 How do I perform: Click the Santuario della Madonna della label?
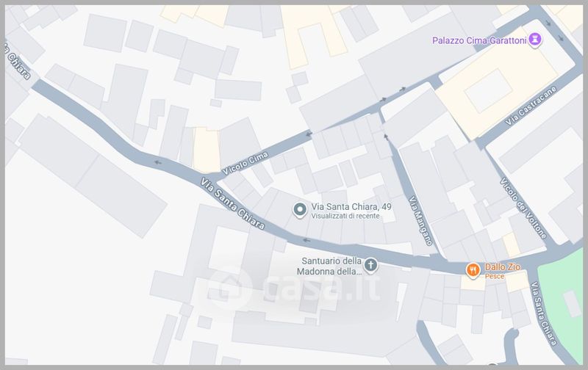click(329, 266)
